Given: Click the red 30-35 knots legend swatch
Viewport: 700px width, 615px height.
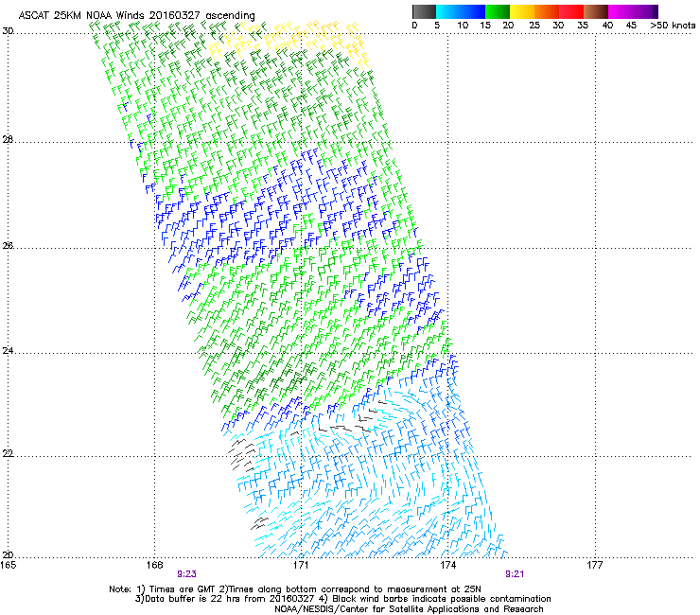Looking at the screenshot, I should tap(571, 11).
